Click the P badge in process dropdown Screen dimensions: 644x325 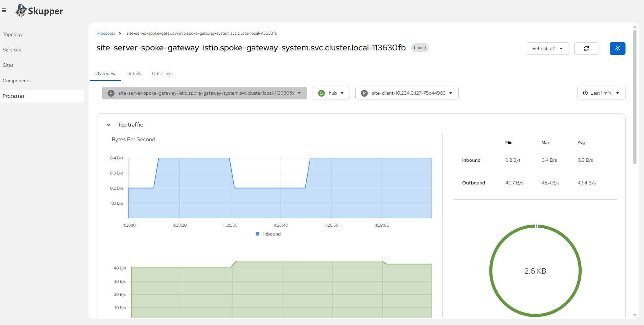tap(111, 93)
